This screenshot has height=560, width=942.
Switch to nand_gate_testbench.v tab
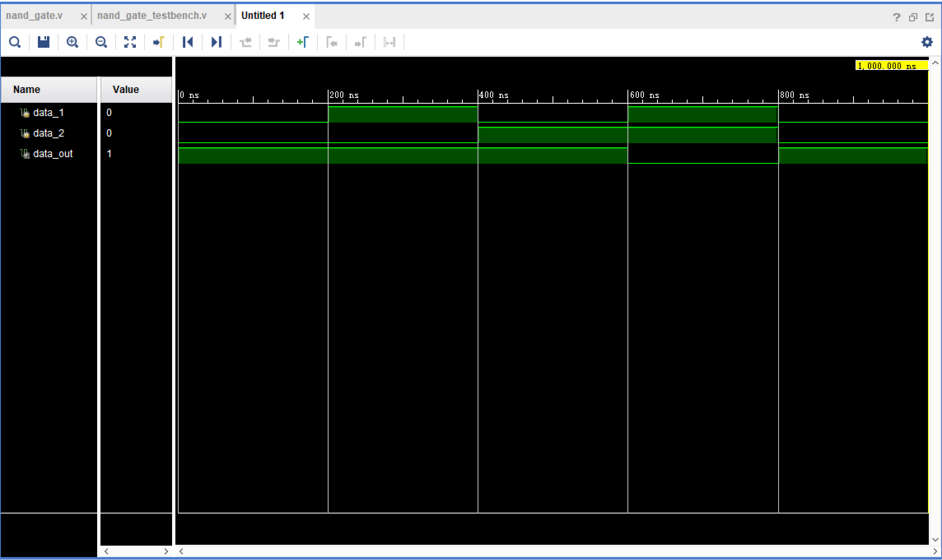152,16
